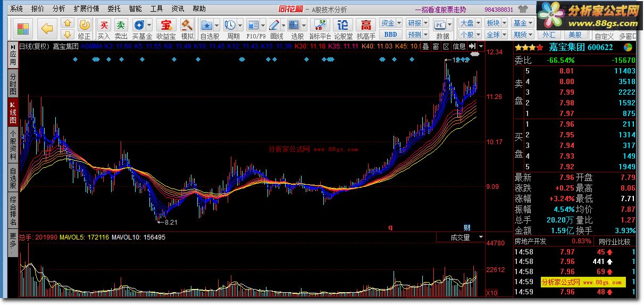Jump to next stock with down arrow
644x305 pixels.
pos(68,34)
